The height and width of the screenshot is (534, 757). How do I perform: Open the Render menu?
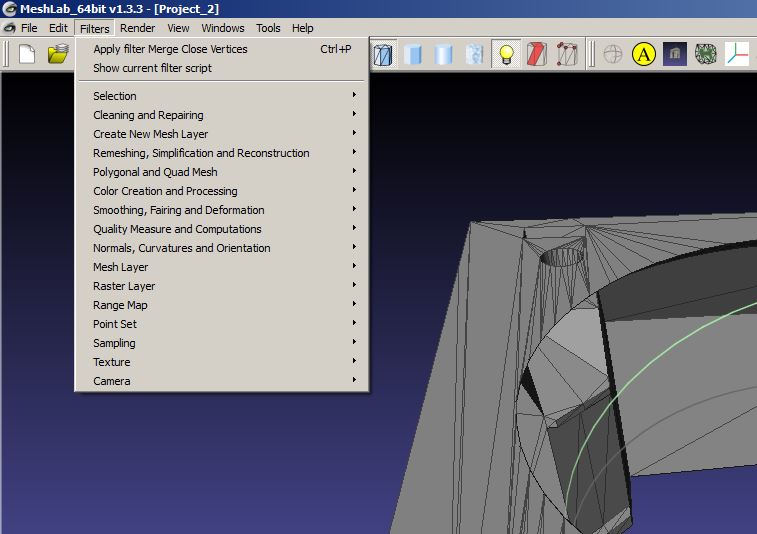pos(137,28)
